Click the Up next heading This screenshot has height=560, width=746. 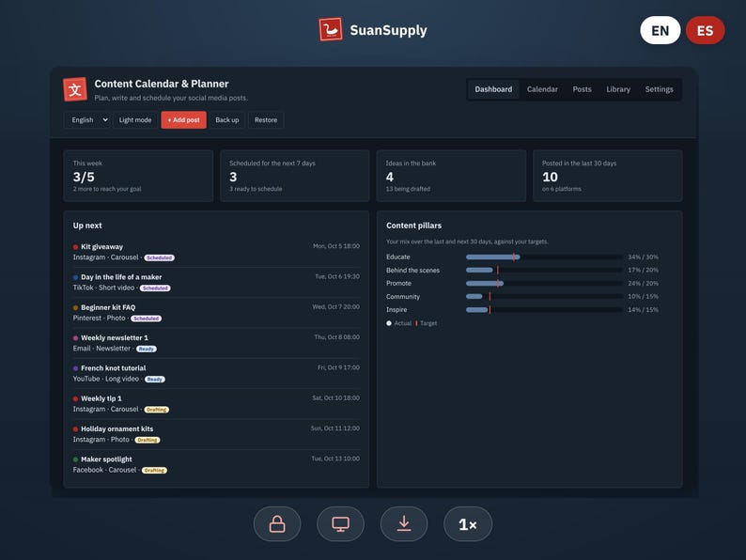(87, 226)
